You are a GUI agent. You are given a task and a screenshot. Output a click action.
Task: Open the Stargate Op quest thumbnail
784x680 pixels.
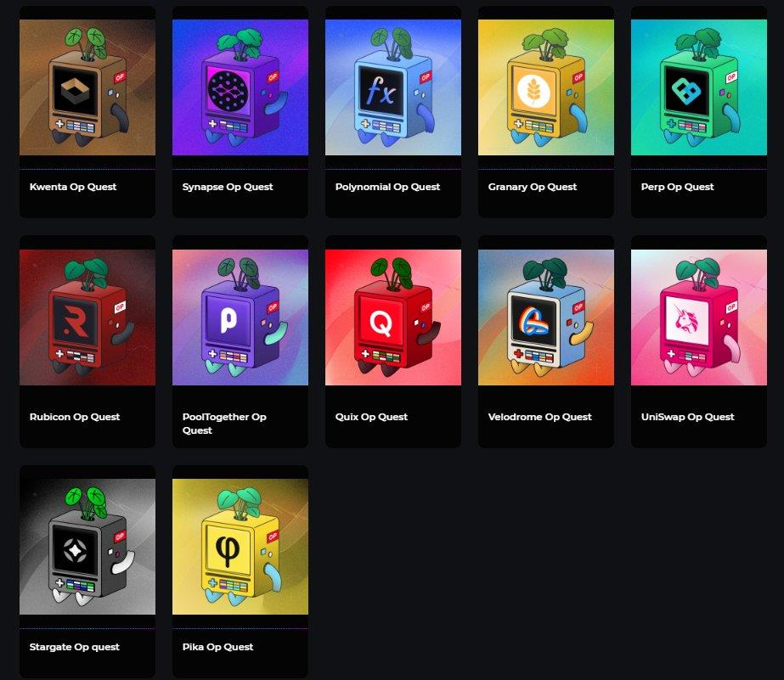pos(87,547)
